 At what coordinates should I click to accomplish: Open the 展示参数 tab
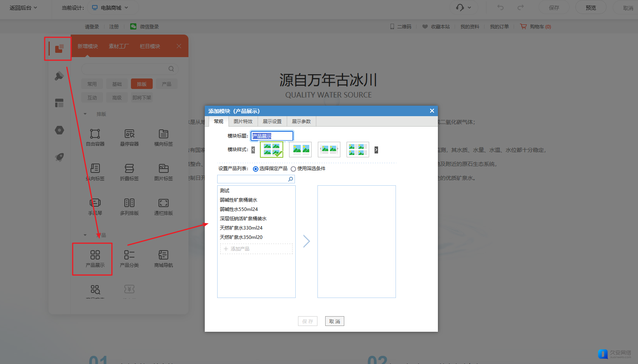[x=301, y=122]
